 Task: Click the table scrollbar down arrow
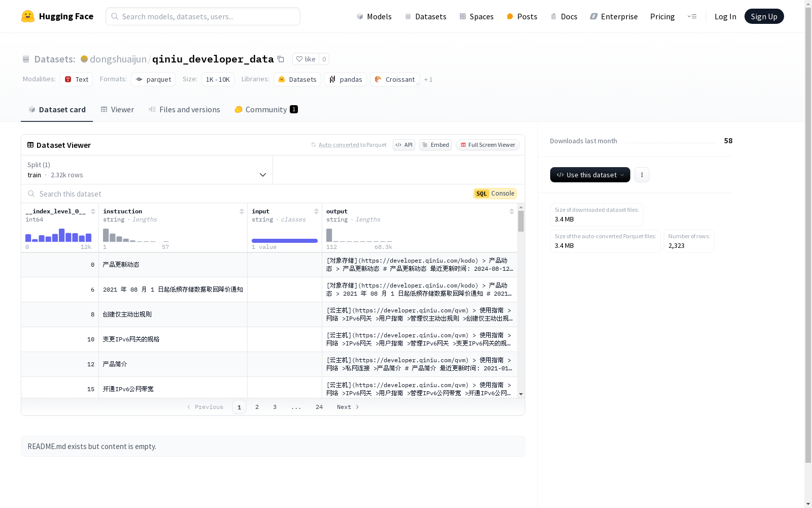point(521,394)
